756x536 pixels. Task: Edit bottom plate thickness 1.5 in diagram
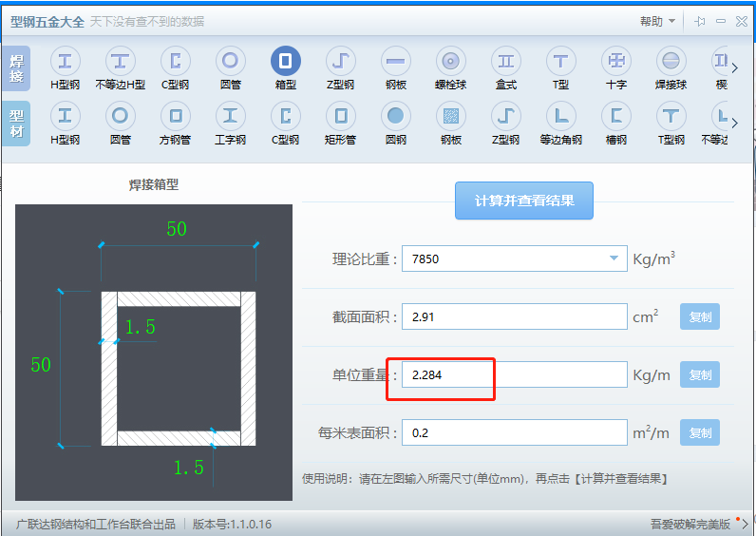click(188, 468)
